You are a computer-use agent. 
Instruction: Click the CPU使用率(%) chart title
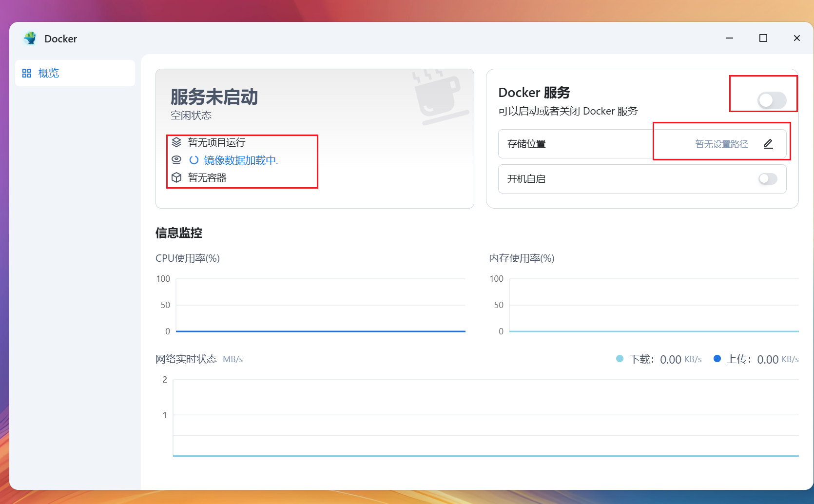(188, 258)
